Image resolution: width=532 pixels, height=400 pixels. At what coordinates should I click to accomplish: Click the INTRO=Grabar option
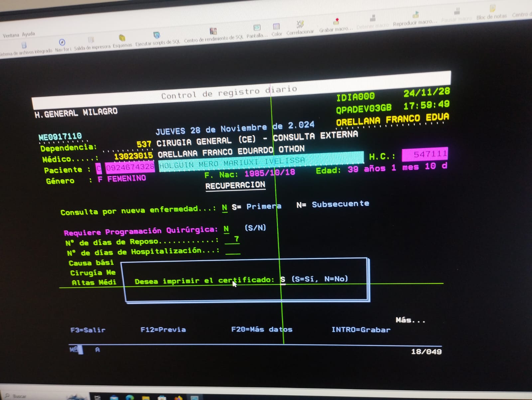(x=361, y=330)
